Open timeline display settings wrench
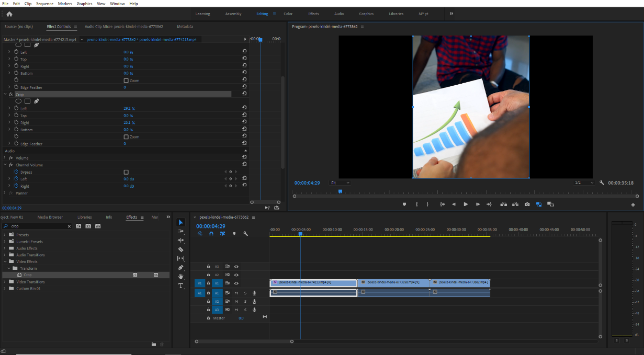The width and height of the screenshot is (644, 355). (245, 234)
